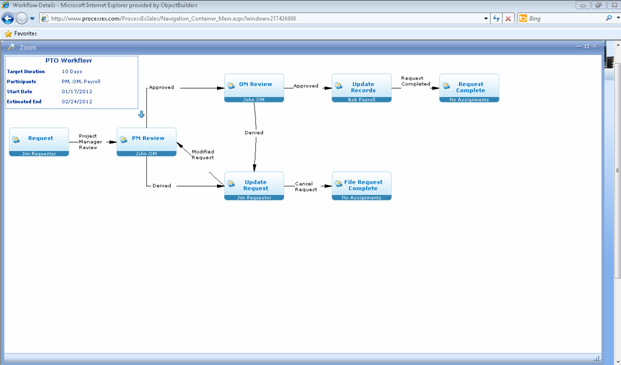Click the Request Complete node's icon
The height and width of the screenshot is (365, 621).
[x=446, y=86]
